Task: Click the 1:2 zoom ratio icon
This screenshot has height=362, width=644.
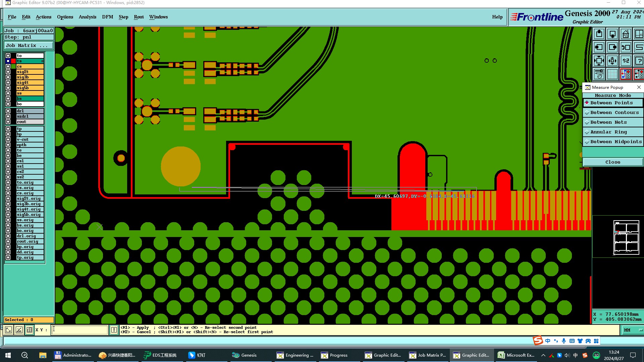Action: pos(626,61)
